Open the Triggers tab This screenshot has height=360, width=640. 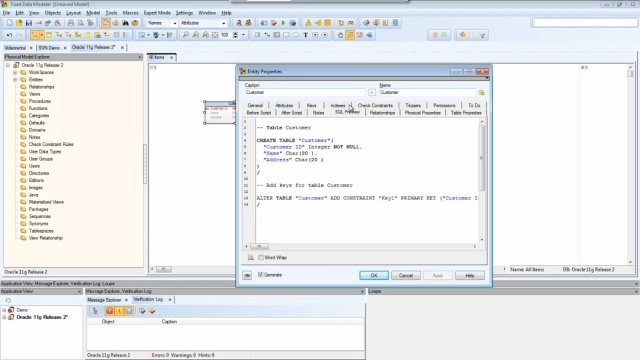pyautogui.click(x=413, y=105)
